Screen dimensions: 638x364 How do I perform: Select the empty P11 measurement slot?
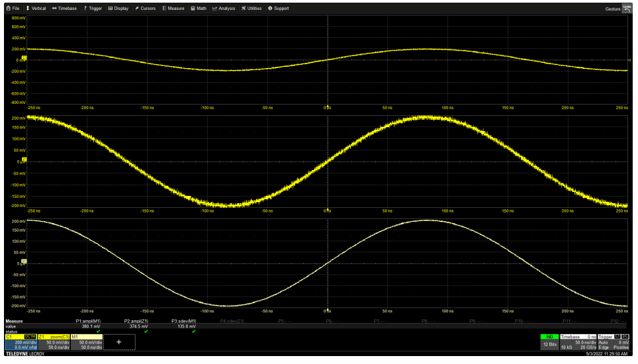click(570, 321)
